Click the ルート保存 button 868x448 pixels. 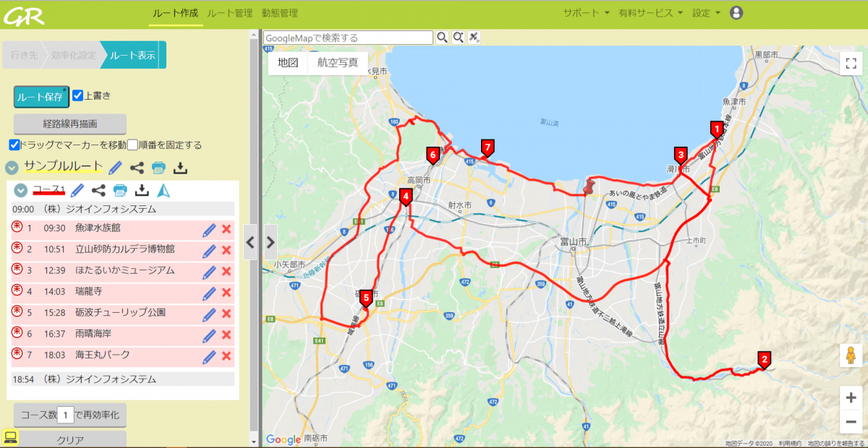[x=41, y=97]
